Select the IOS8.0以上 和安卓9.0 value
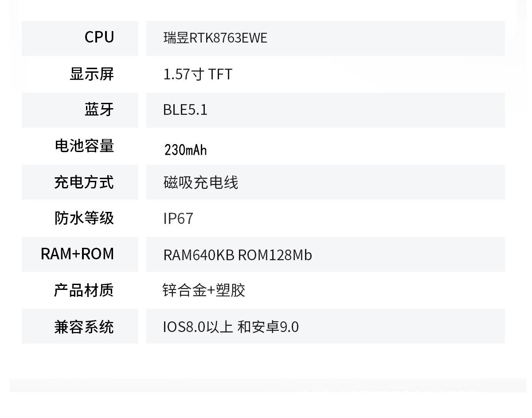Viewport: 532px width, 418px height. [x=231, y=327]
